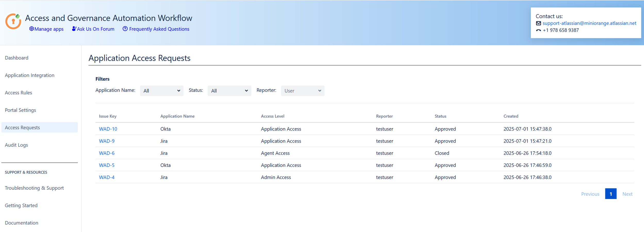Image resolution: width=644 pixels, height=232 pixels.
Task: Select page 1 in pagination
Action: [610, 194]
